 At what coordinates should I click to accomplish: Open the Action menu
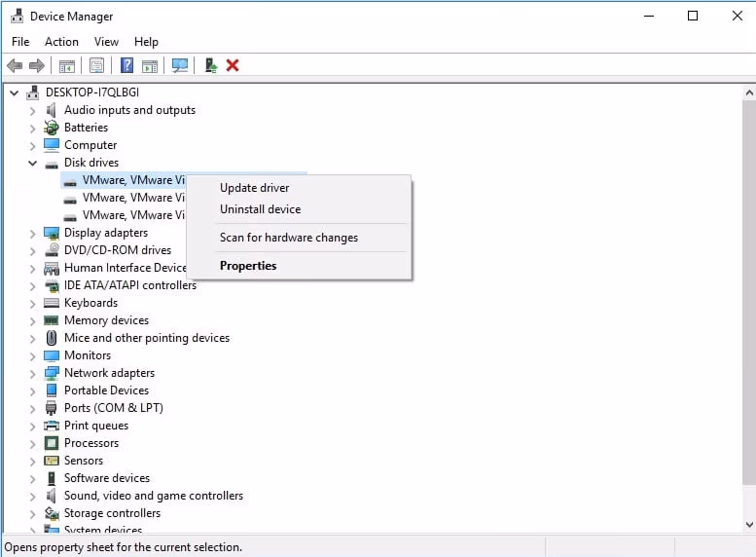click(61, 42)
